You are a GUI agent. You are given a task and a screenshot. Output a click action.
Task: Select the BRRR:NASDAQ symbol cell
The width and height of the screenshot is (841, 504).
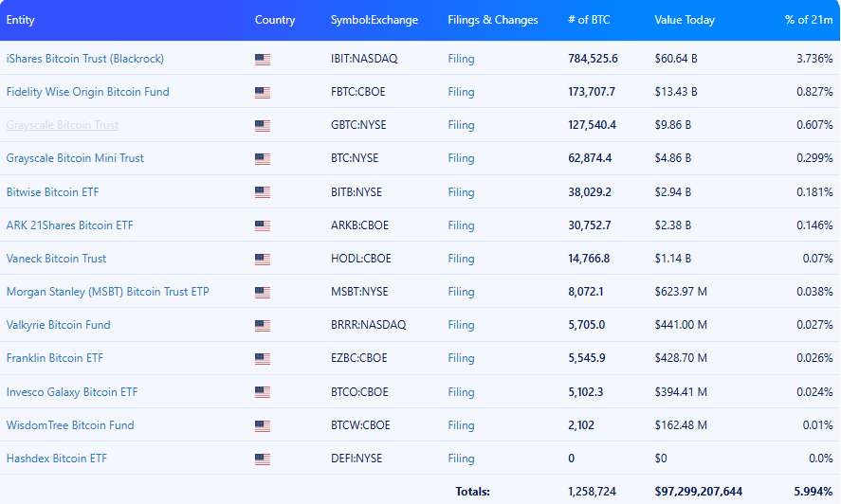(x=369, y=325)
